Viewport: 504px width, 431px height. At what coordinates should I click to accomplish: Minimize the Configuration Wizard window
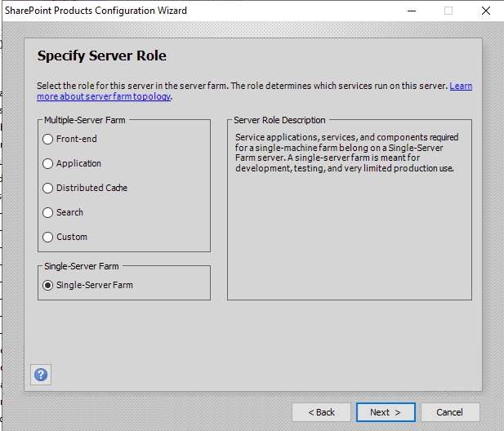pos(412,11)
